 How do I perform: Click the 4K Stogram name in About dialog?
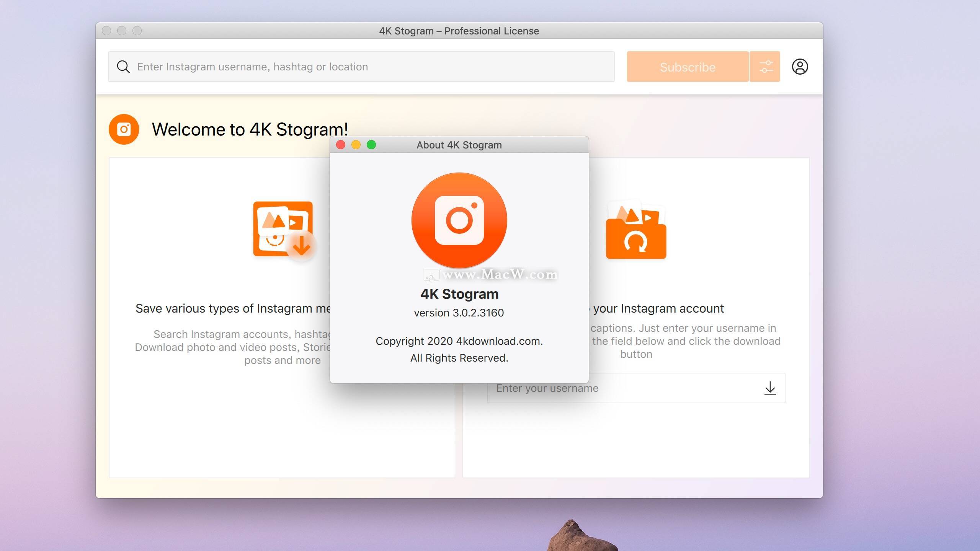459,294
